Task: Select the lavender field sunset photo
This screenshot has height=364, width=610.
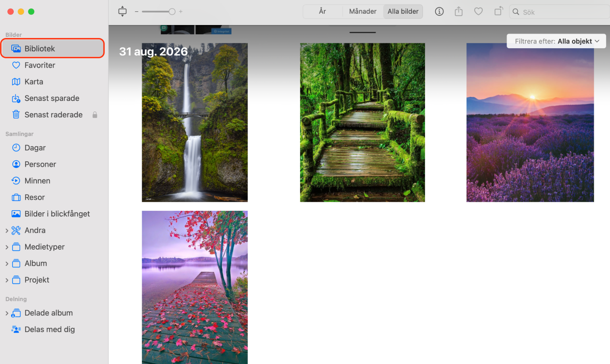Action: 530,122
